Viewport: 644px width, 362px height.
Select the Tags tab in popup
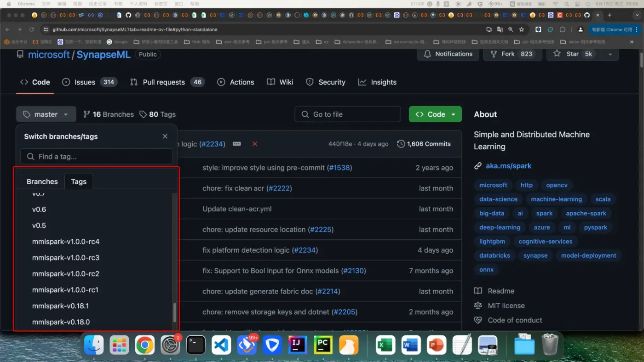(79, 181)
